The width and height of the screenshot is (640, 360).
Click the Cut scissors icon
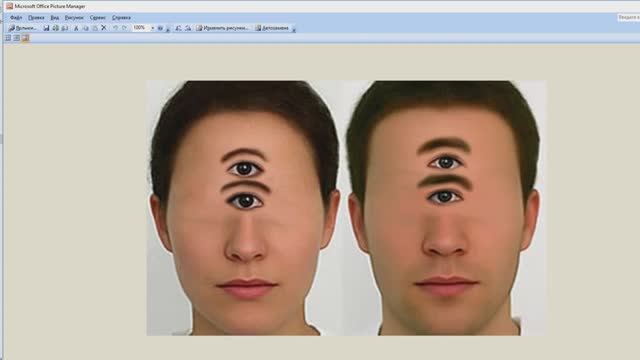coord(76,28)
